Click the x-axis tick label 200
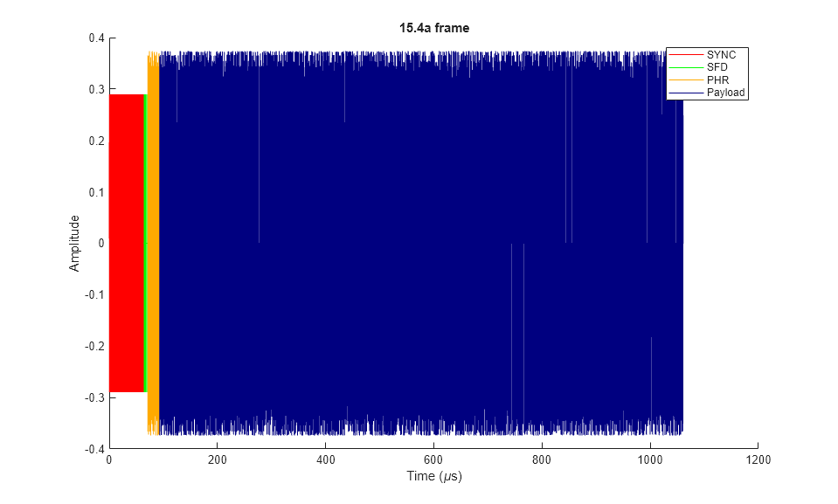The width and height of the screenshot is (838, 504). 217,459
